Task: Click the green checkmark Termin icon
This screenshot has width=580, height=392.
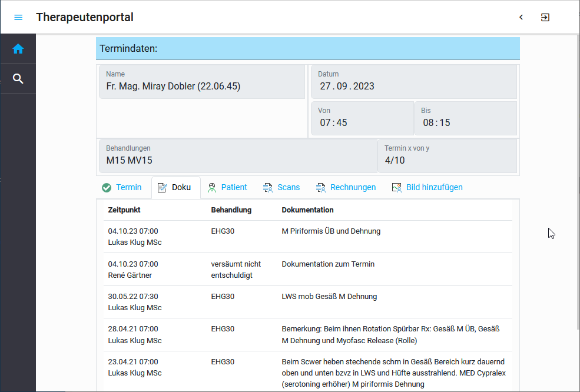Action: pos(107,188)
